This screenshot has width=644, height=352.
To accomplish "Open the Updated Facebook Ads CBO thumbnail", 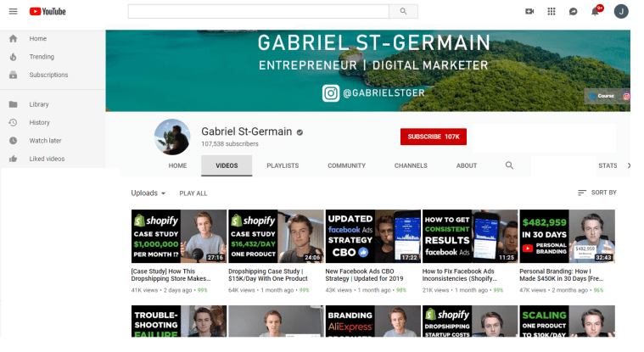I will click(373, 236).
